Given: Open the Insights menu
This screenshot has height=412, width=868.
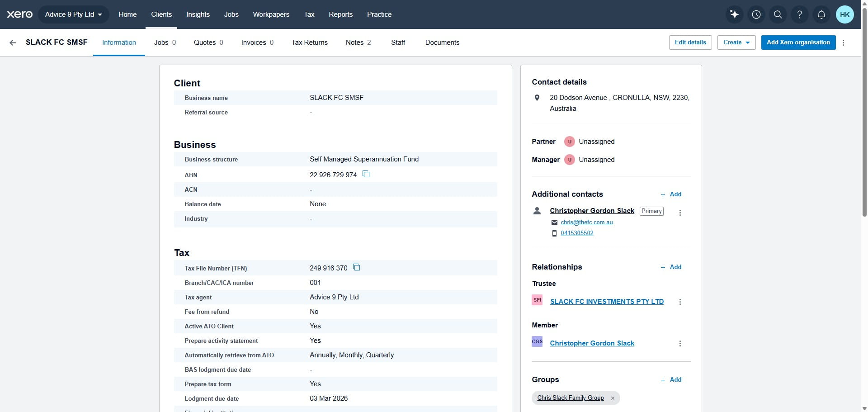Looking at the screenshot, I should [x=198, y=14].
